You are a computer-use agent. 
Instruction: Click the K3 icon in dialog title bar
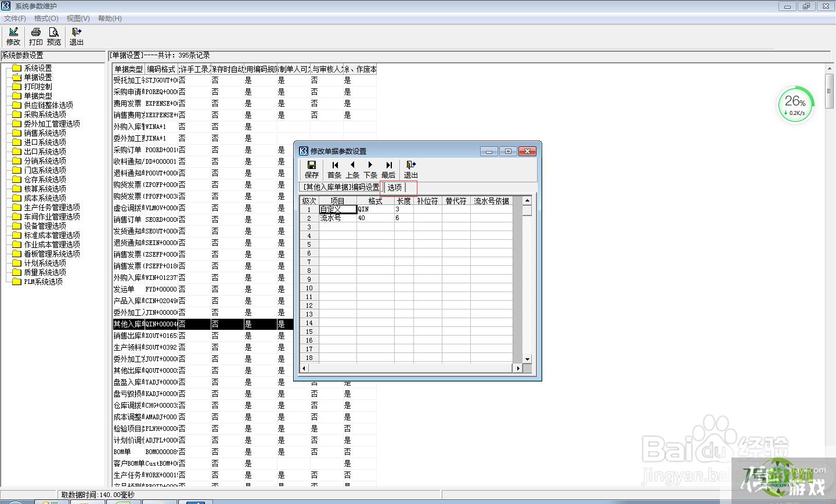(x=304, y=151)
